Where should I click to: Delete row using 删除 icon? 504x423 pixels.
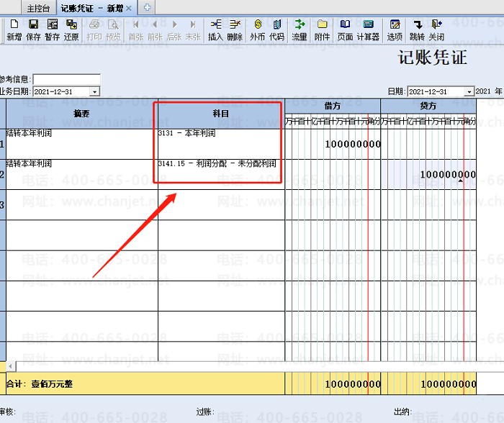click(x=235, y=29)
